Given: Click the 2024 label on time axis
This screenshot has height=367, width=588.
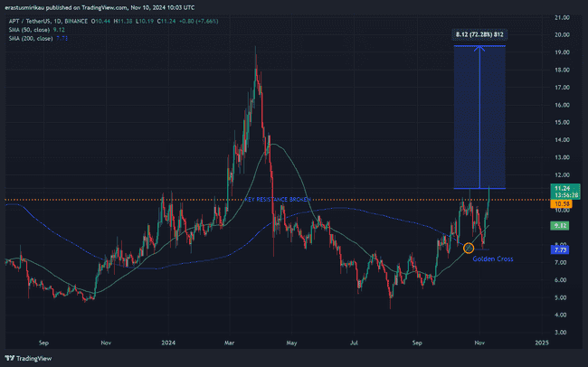Looking at the screenshot, I should coord(166,343).
